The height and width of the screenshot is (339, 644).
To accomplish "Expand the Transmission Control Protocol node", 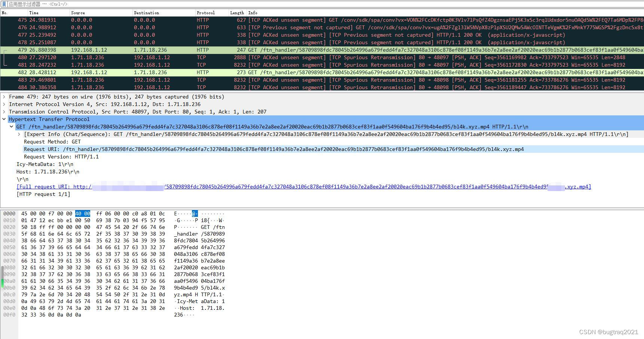I will pos(4,112).
